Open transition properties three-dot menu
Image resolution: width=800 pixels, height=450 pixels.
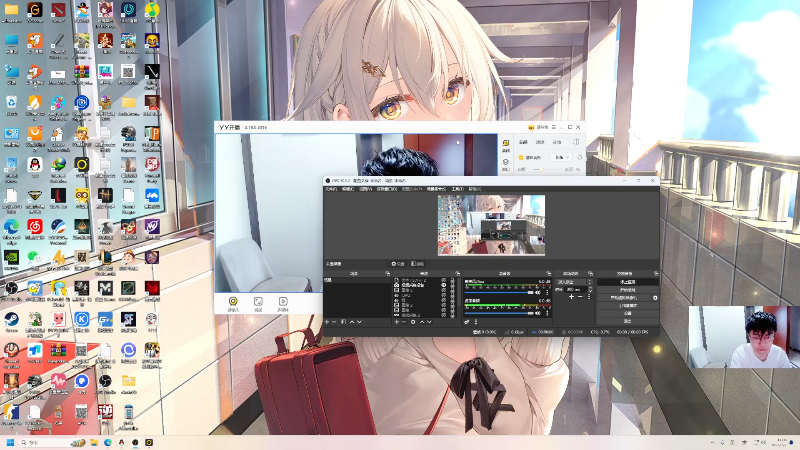[589, 296]
